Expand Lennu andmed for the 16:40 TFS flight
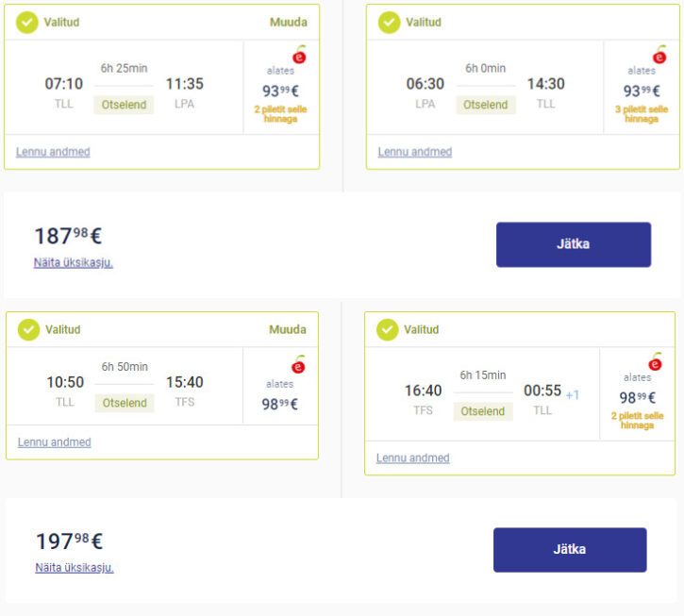The height and width of the screenshot is (616, 684). (412, 458)
